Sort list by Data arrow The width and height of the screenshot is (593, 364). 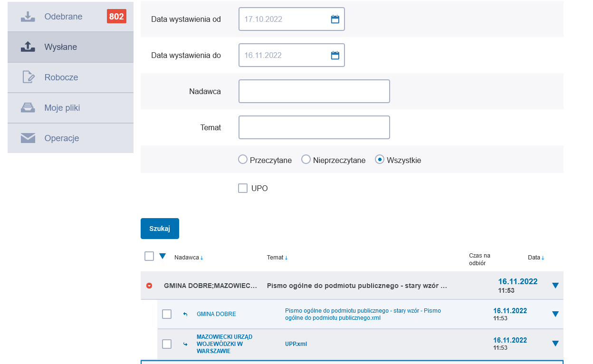[543, 258]
